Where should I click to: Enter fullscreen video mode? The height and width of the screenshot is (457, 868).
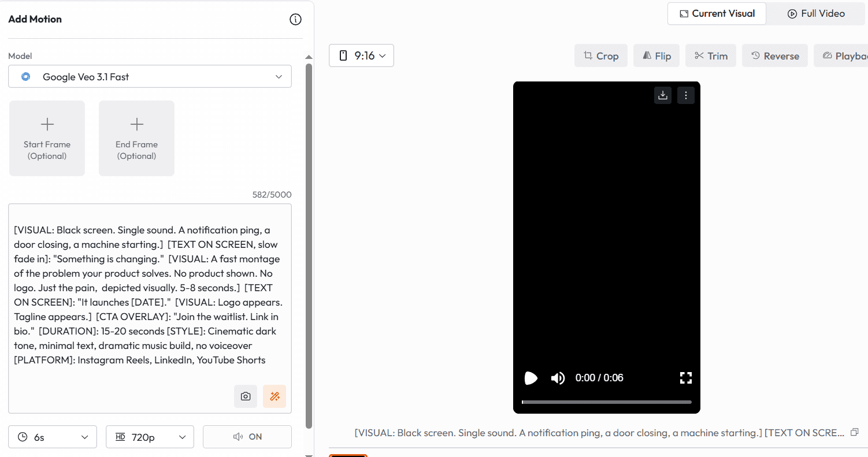[x=686, y=378]
